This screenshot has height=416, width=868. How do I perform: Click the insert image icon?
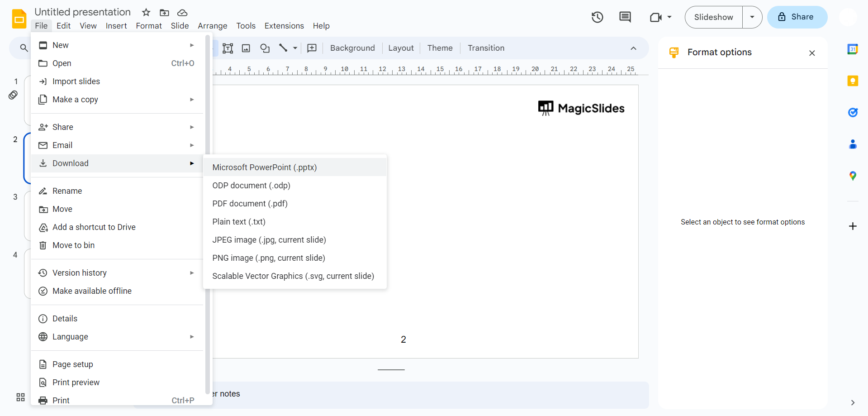tap(246, 48)
